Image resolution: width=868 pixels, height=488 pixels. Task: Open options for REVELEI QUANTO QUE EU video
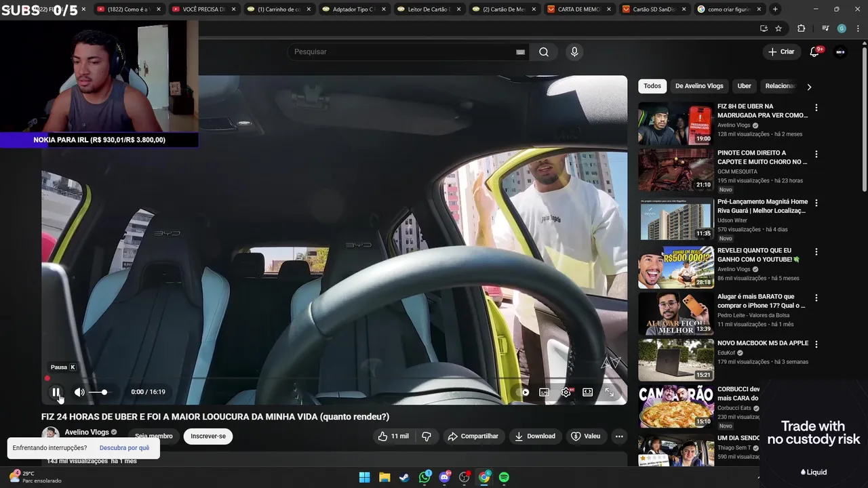coord(816,251)
